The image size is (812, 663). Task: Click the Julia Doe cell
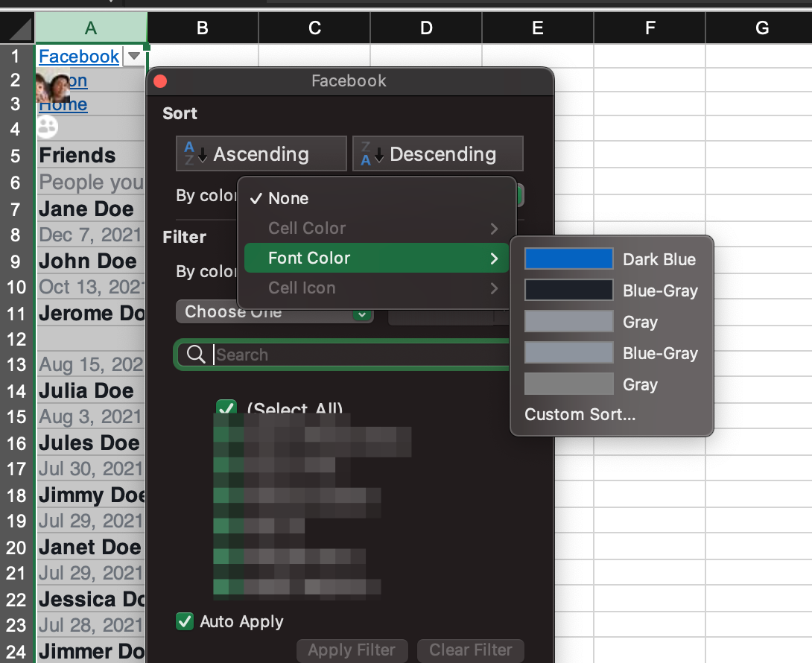click(x=91, y=390)
